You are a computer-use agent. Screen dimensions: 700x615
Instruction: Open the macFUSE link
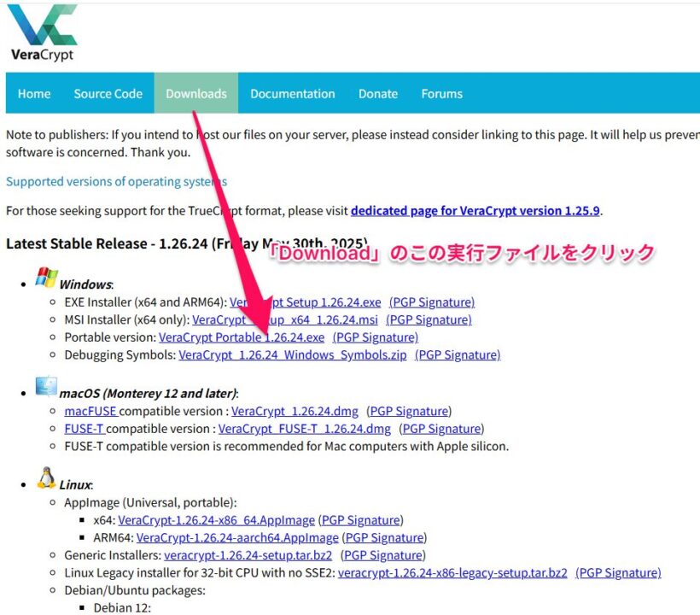pos(90,411)
